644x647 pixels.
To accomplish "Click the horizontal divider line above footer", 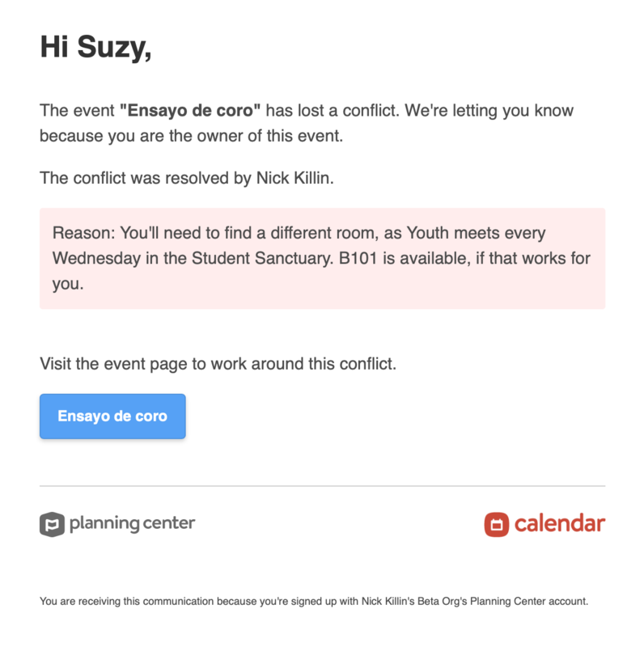I will (x=322, y=486).
